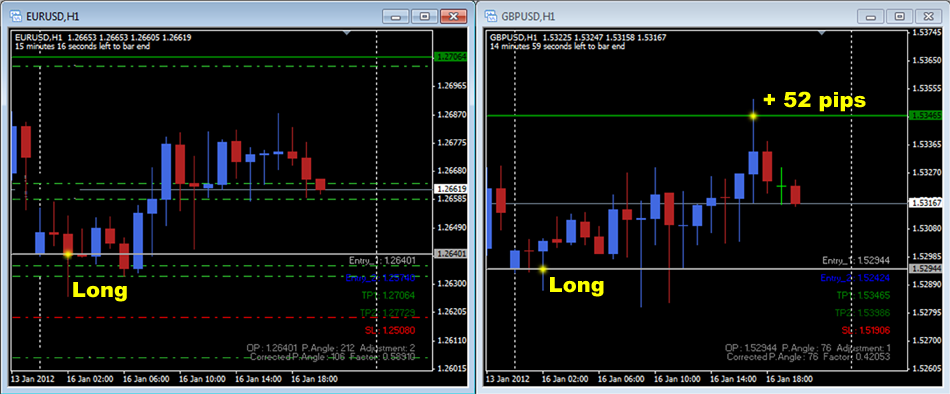Select the green 1.27064 TP1 price label

pyautogui.click(x=451, y=57)
